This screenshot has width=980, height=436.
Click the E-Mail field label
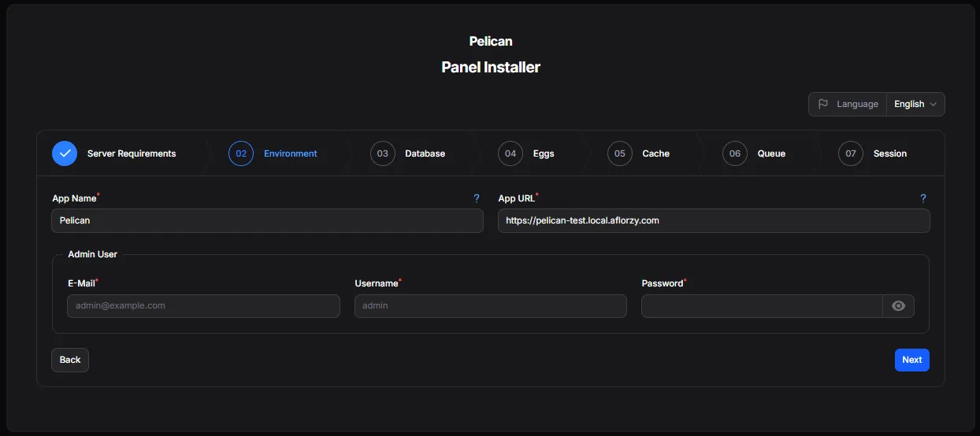pyautogui.click(x=82, y=283)
